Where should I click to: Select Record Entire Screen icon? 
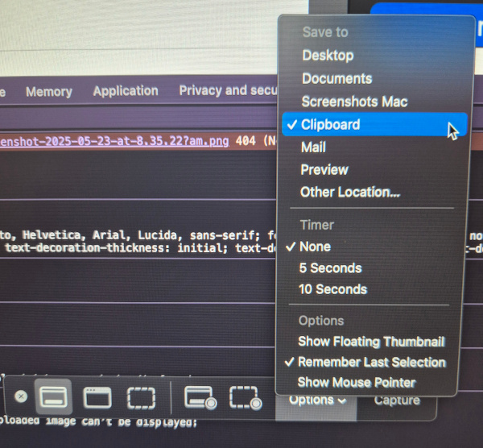[x=200, y=398]
